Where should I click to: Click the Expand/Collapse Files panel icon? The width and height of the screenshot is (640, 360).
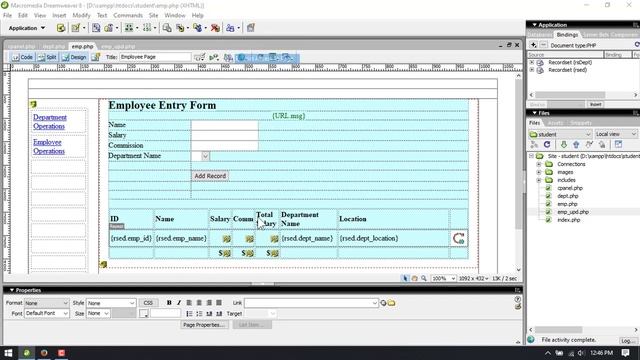tap(618, 144)
